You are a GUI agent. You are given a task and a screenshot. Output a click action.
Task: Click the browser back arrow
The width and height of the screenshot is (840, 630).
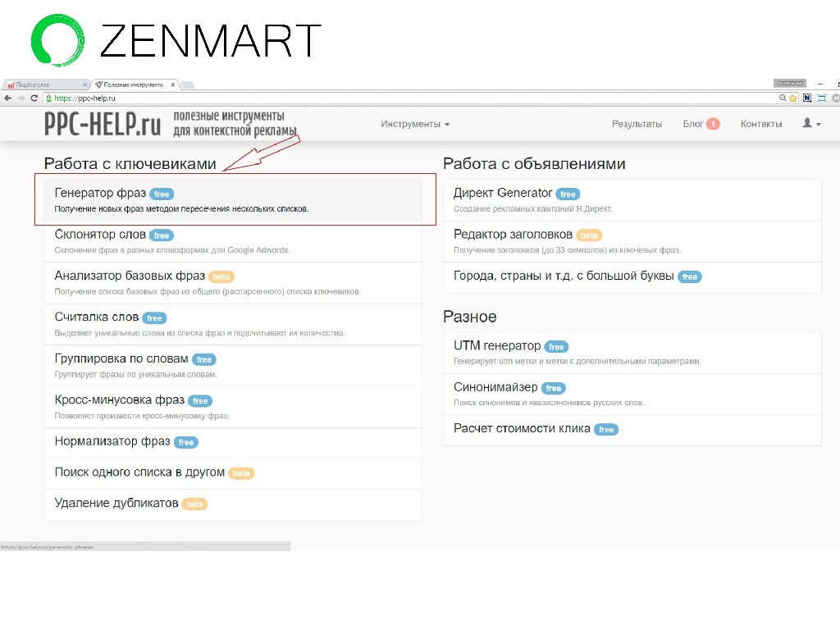pyautogui.click(x=7, y=98)
